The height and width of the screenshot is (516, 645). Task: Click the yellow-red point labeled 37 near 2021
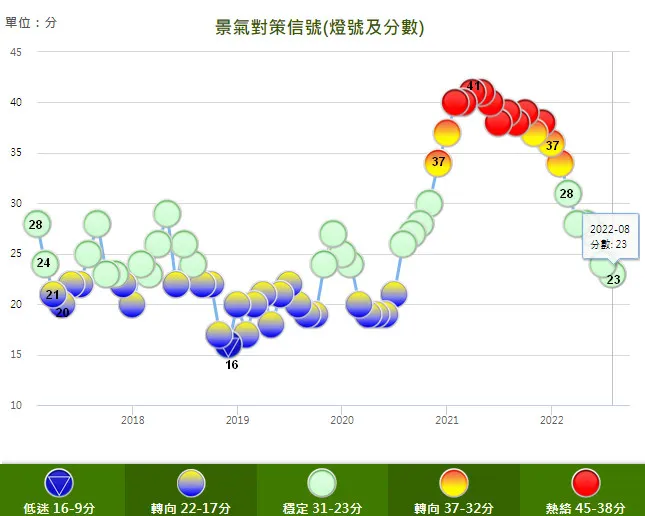pos(438,163)
